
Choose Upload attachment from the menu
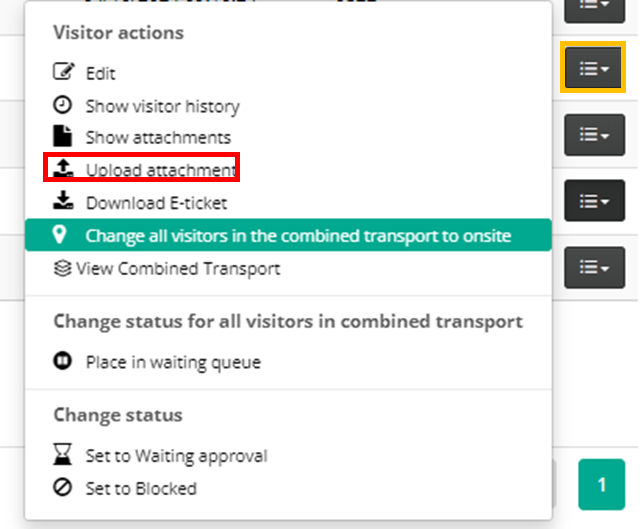coord(161,170)
